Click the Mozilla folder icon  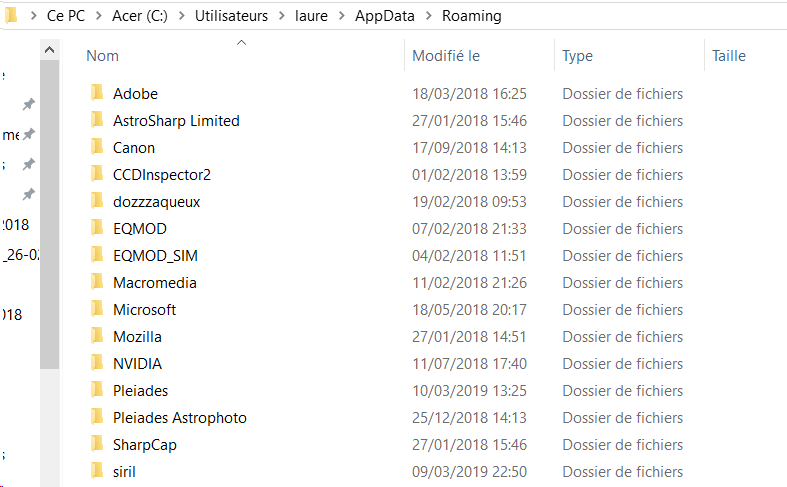click(x=97, y=336)
